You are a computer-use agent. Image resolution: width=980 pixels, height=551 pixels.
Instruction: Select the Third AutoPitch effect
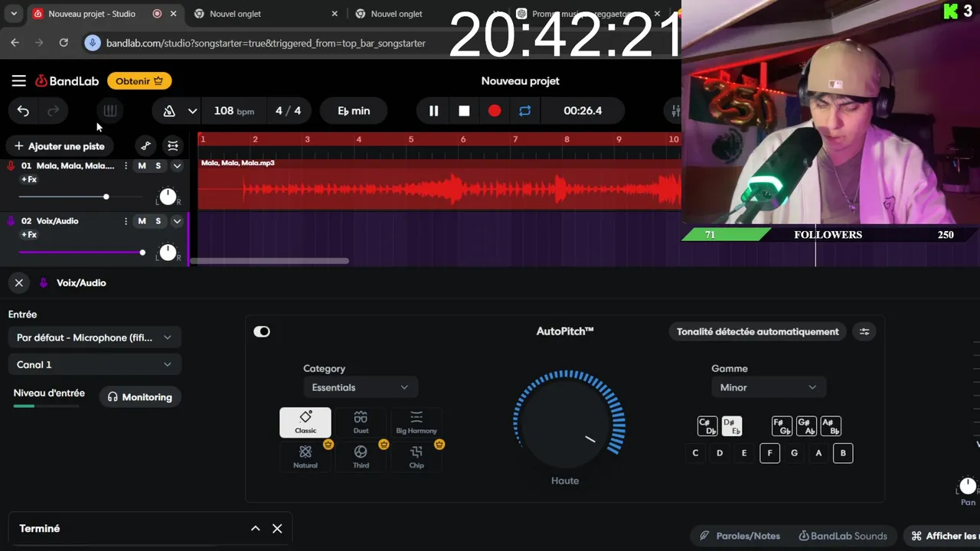click(361, 457)
